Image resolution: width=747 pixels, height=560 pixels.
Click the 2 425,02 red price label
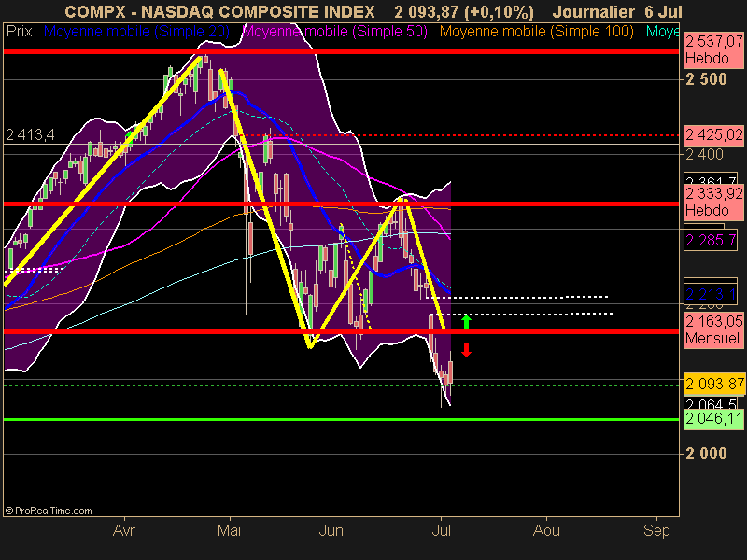click(713, 135)
